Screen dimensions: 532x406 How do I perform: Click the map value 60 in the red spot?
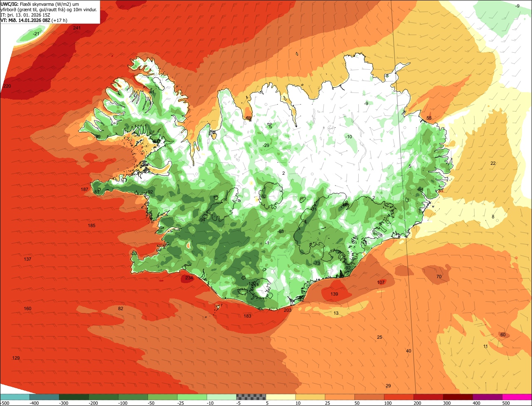point(503,335)
